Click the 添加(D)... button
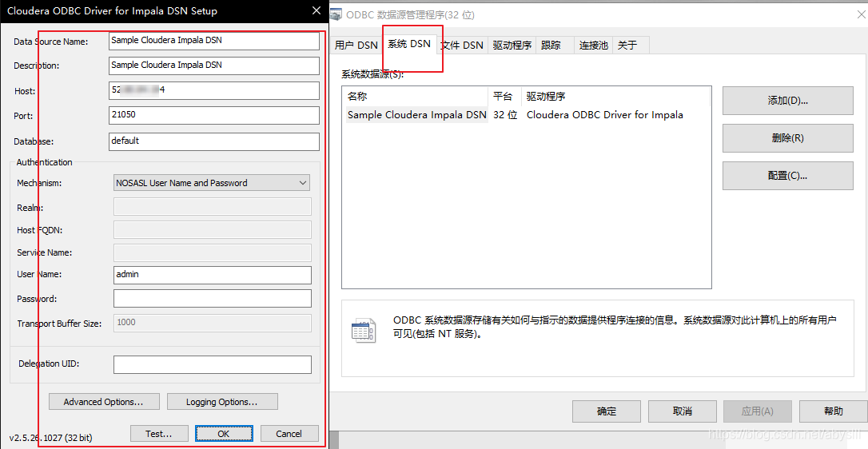Viewport: 868px width, 449px height. click(788, 101)
